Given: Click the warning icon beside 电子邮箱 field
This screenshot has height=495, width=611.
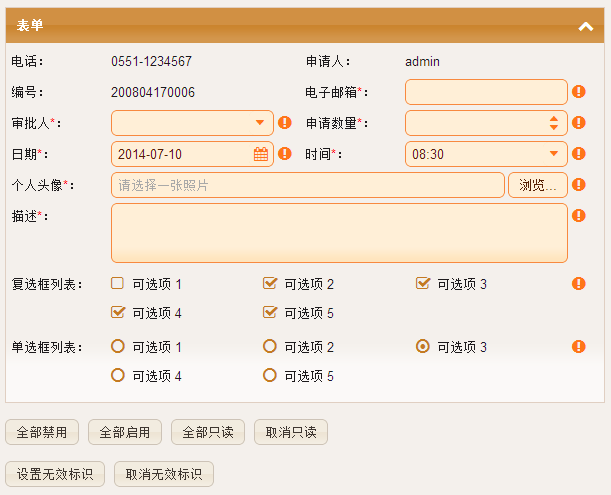Looking at the screenshot, I should (579, 92).
